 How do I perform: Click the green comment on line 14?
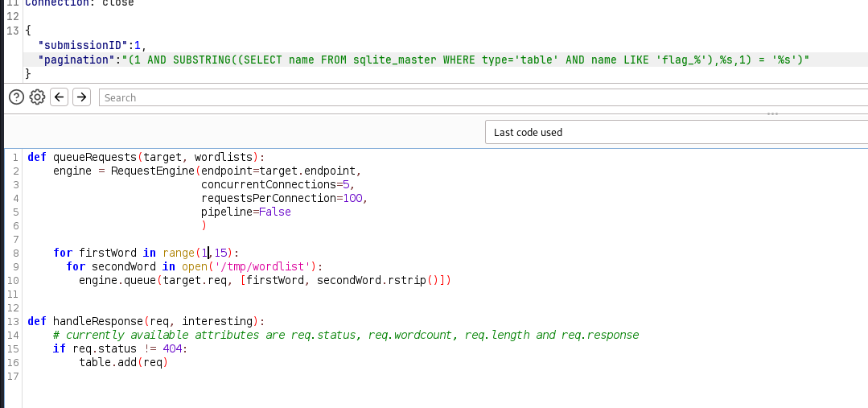(x=346, y=335)
